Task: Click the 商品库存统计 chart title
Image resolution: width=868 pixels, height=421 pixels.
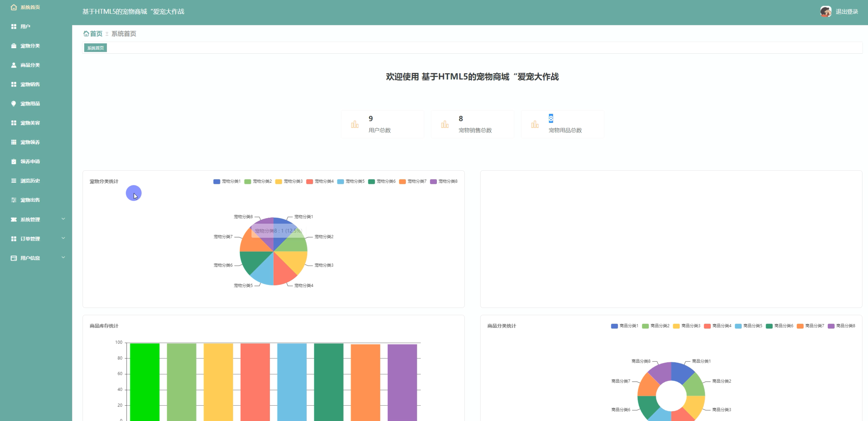Action: 104,326
